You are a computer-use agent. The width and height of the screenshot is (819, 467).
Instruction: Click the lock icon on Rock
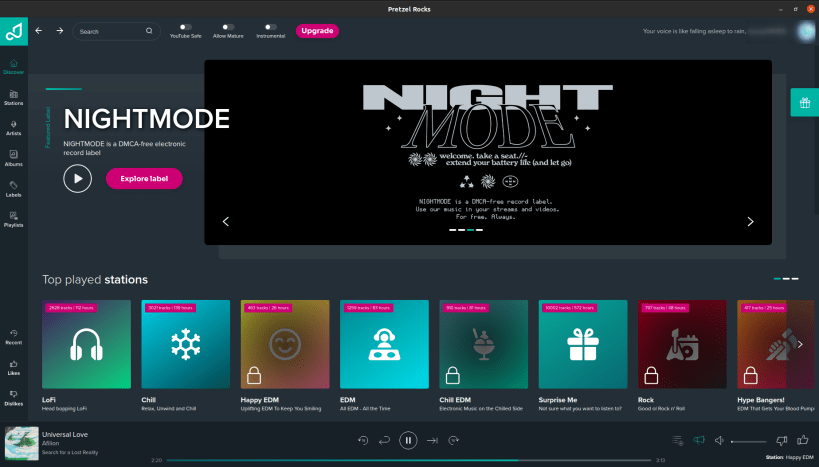pyautogui.click(x=651, y=375)
